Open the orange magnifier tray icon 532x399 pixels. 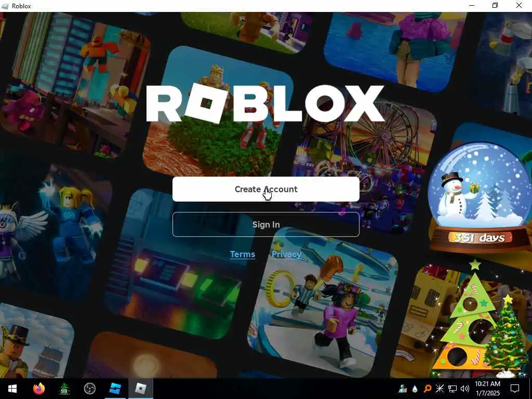pos(427,389)
